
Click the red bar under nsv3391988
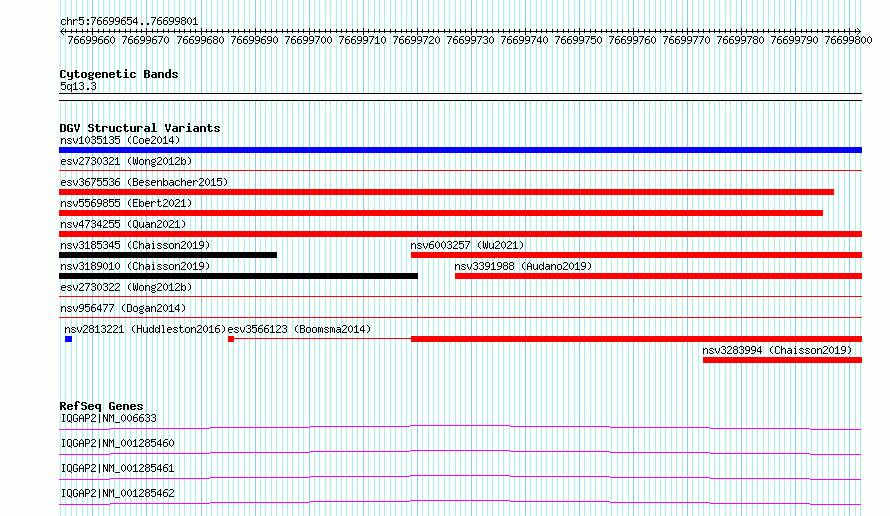(x=658, y=276)
